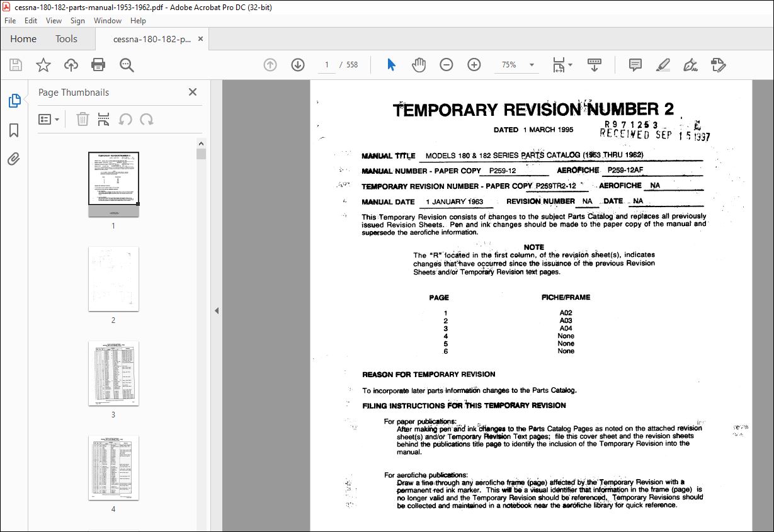The height and width of the screenshot is (532, 774).
Task: Add a sticky note comment
Action: click(x=635, y=65)
